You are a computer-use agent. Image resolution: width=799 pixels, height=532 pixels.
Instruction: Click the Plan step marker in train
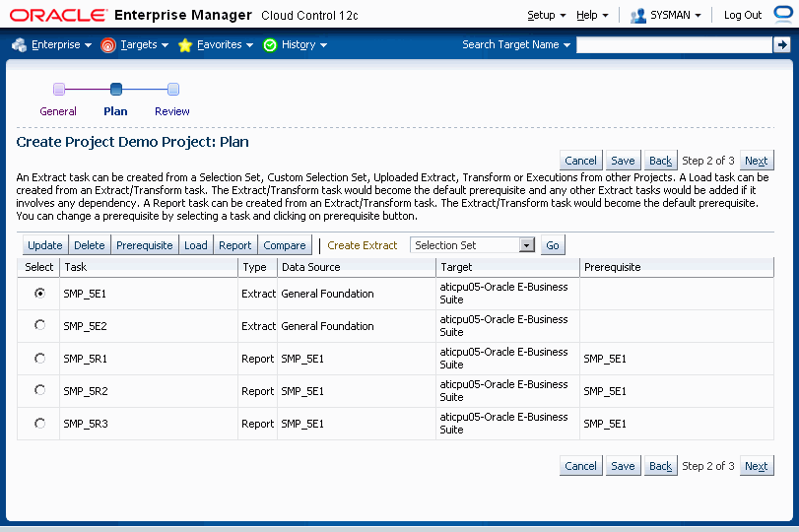[116, 90]
